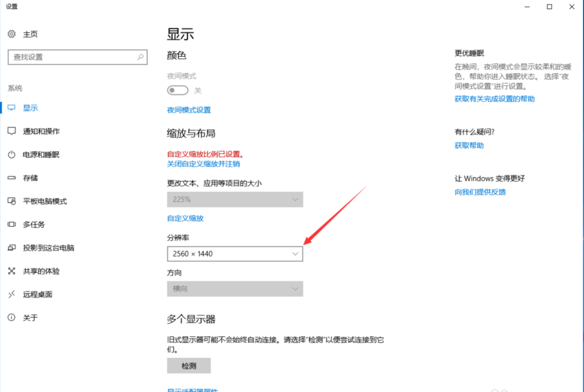Open the 方向 orientation dropdown

234,289
